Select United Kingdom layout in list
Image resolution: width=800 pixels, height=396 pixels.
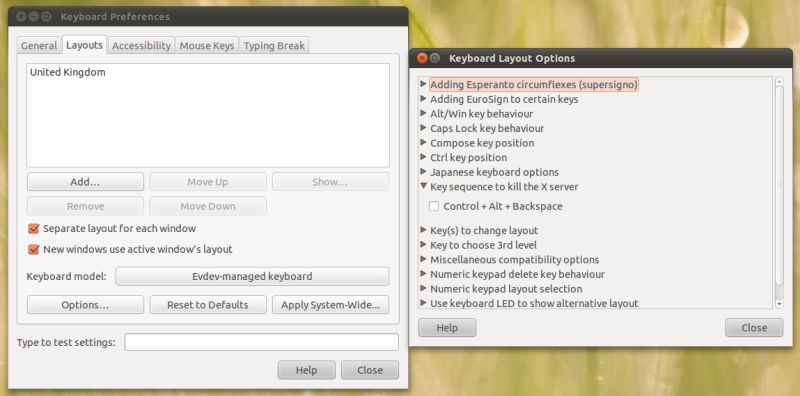(x=68, y=72)
